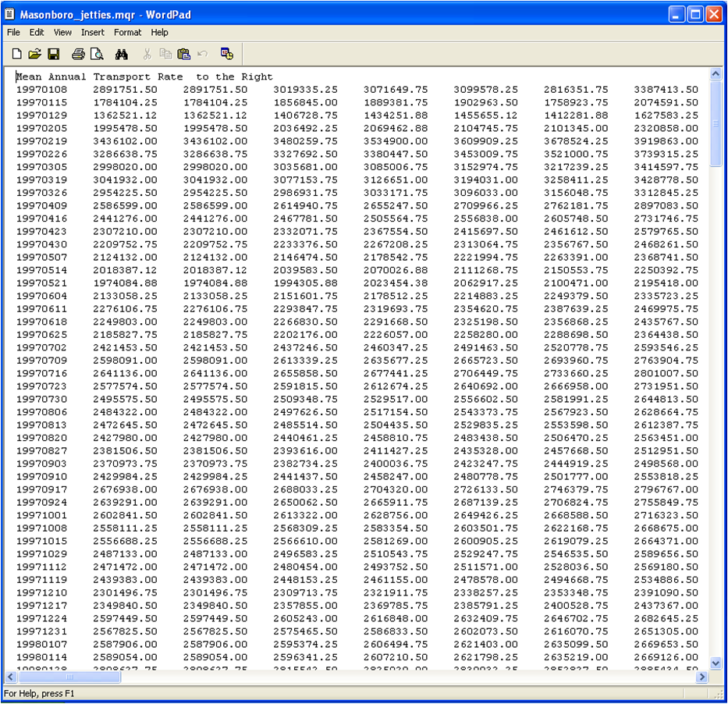Insert Date/Time using toolbar icon

(x=227, y=55)
